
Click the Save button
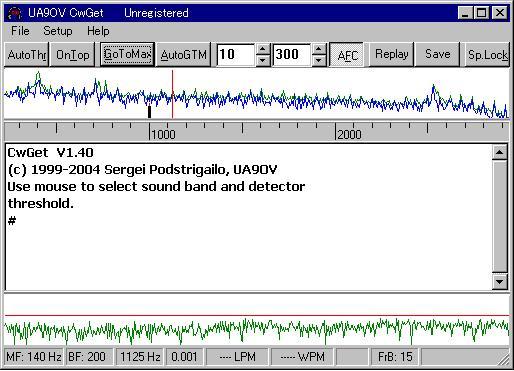pyautogui.click(x=438, y=54)
